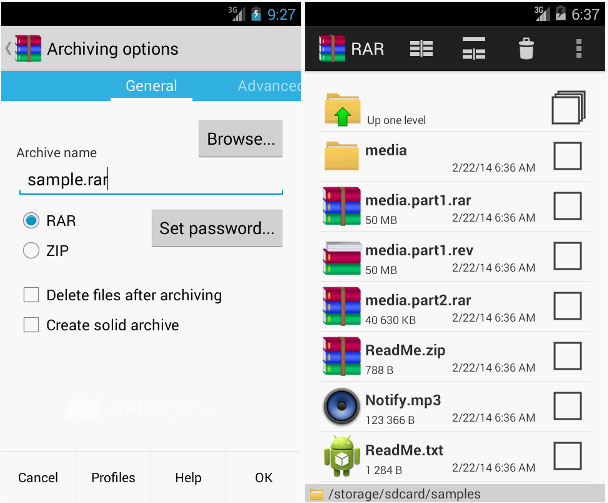Switch to the Advanced tab
608x503 pixels.
pos(268,86)
